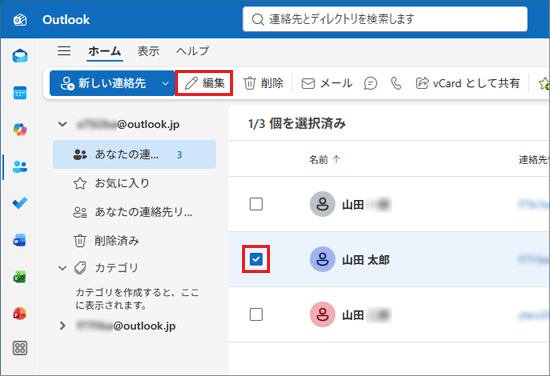Screen dimensions: 550x376
Task: Expand the second @outlook.jp account
Action: (x=62, y=326)
